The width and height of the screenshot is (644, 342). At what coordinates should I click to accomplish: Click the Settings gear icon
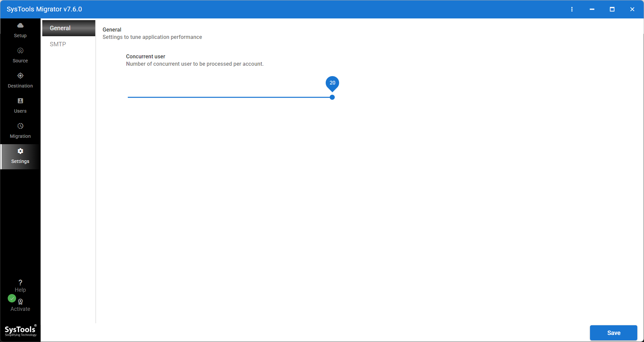[20, 151]
